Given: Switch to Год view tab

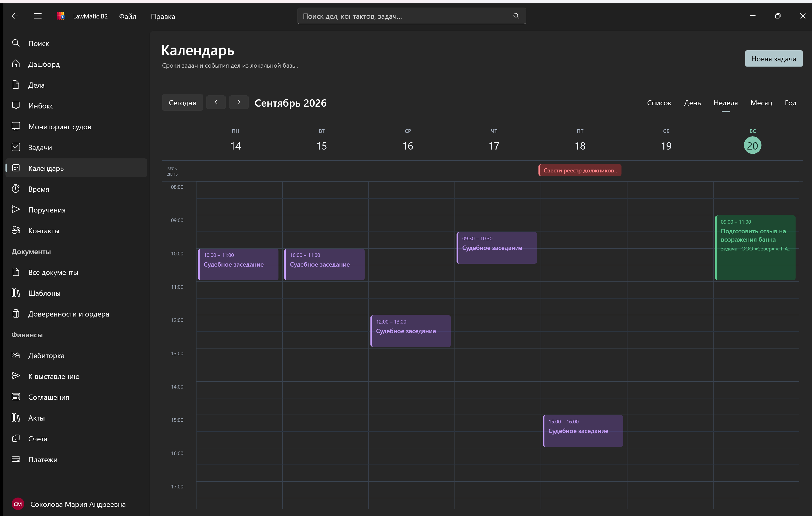Looking at the screenshot, I should [x=790, y=103].
